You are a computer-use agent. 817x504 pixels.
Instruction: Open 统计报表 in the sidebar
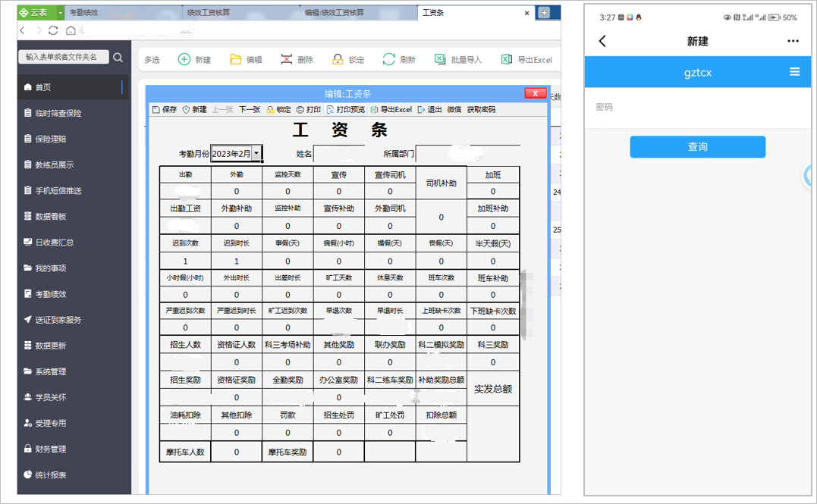click(x=73, y=475)
